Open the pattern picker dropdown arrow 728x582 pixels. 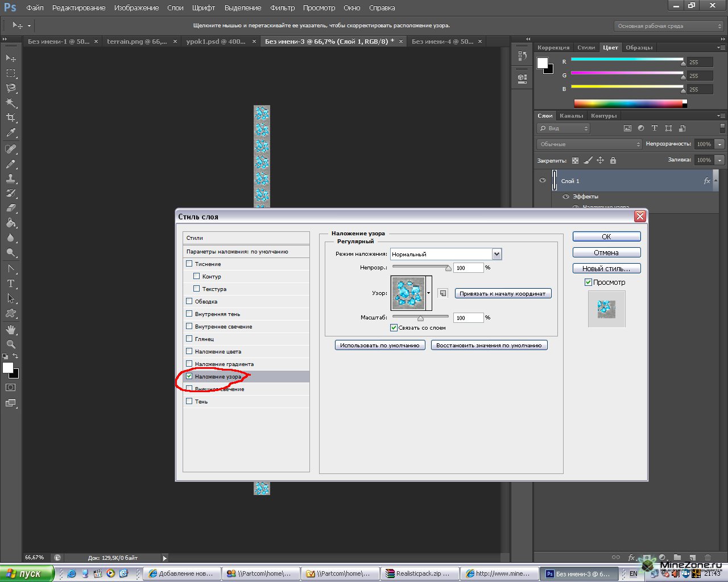tap(428, 293)
